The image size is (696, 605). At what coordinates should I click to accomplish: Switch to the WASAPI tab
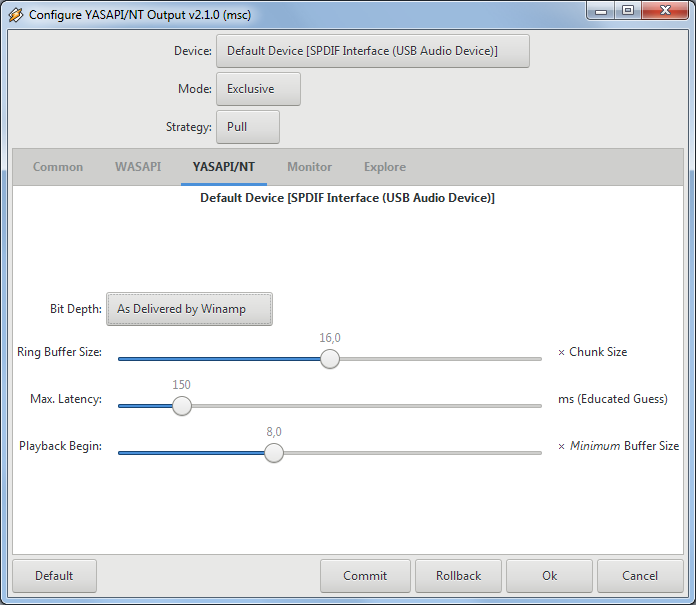138,167
